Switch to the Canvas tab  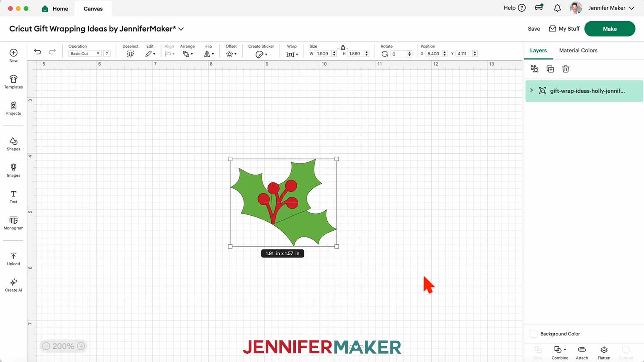point(93,9)
